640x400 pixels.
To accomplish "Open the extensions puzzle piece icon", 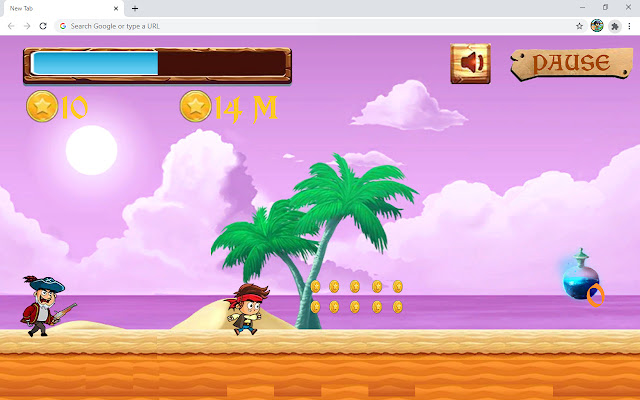I will point(614,27).
